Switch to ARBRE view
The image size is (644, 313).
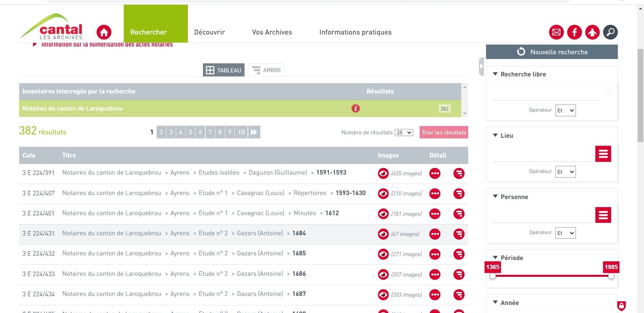pyautogui.click(x=266, y=70)
